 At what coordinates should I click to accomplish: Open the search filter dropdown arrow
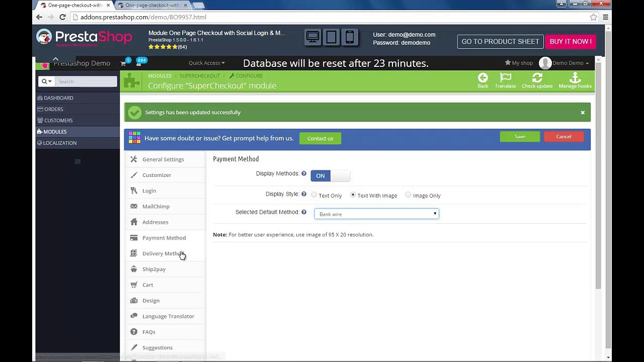46,81
